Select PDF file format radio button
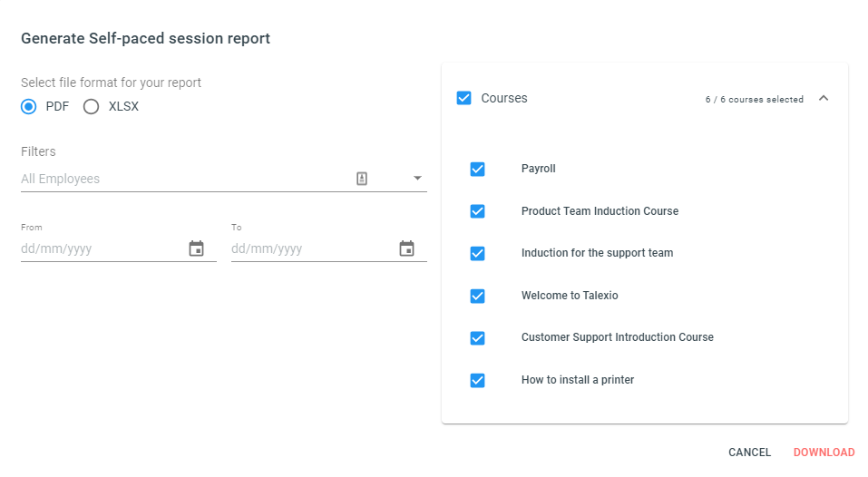The image size is (868, 477). point(29,106)
